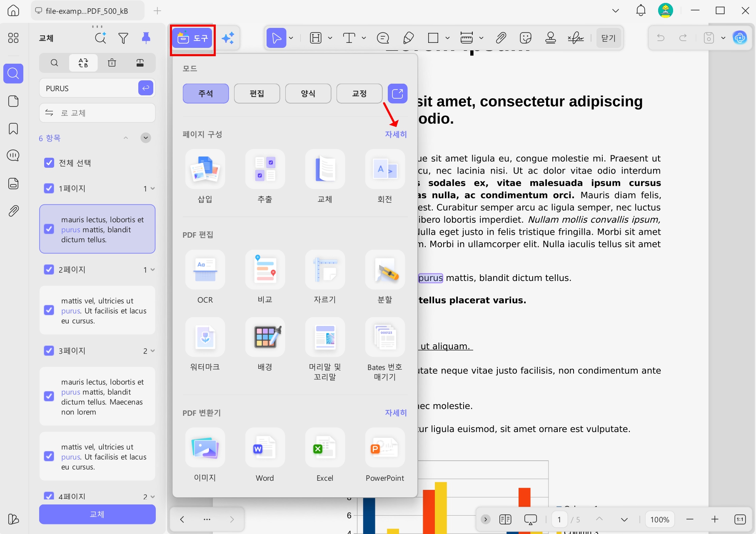The image size is (756, 534).
Task: Click the purple 교체 button at panel bottom
Action: coord(97,514)
